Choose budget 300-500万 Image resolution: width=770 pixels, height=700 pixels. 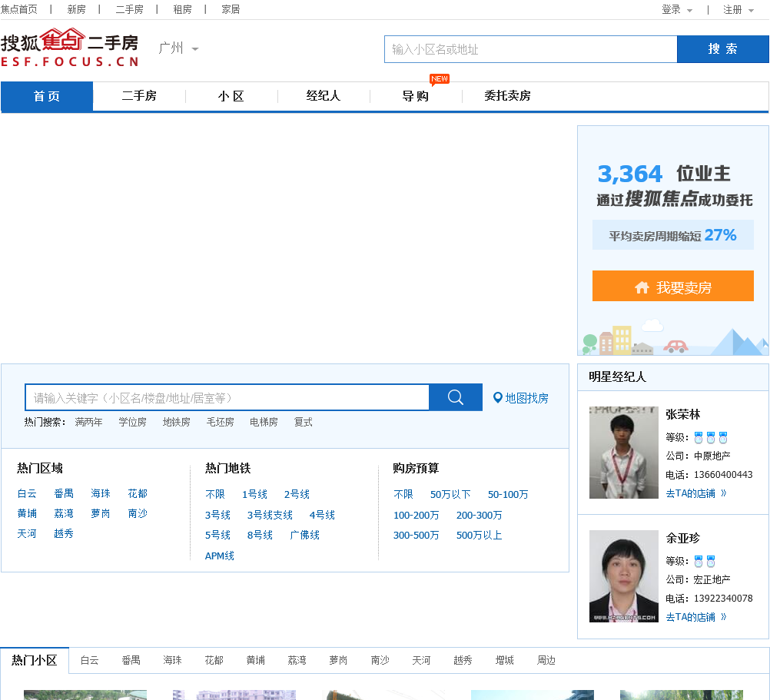coord(417,536)
